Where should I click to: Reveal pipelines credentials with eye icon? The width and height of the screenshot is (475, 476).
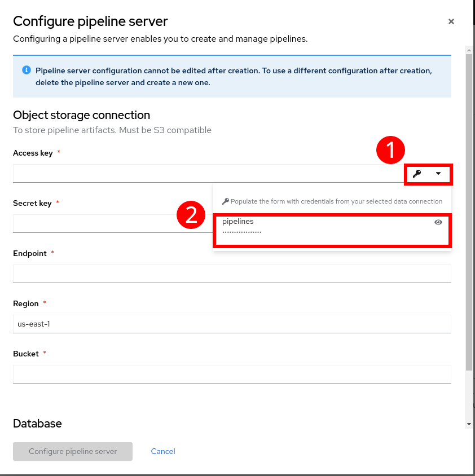[x=438, y=222]
